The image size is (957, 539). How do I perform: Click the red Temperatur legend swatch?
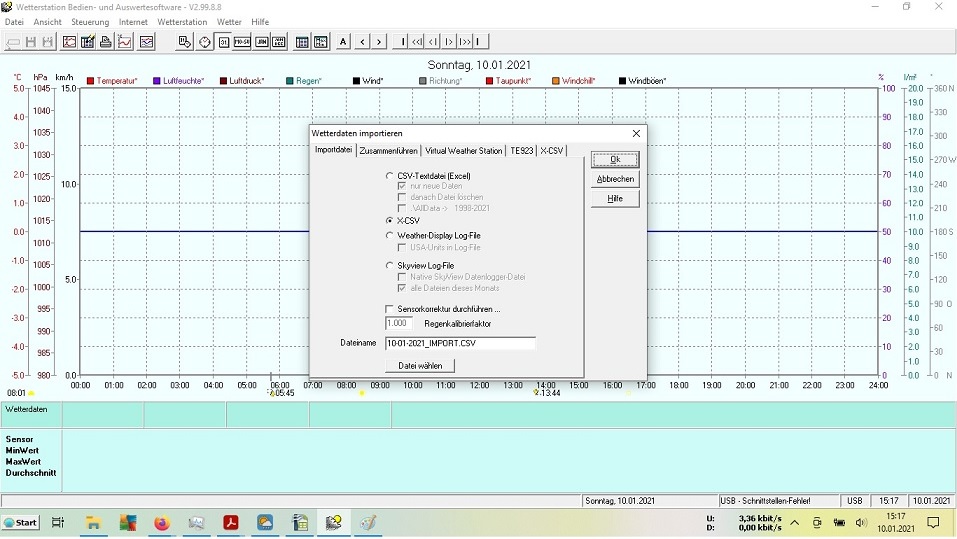pos(91,81)
